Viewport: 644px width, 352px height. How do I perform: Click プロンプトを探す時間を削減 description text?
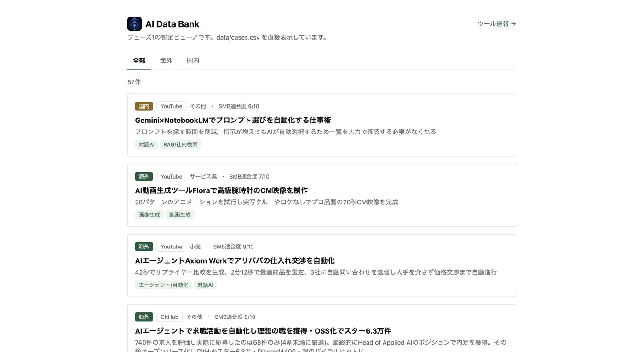pos(286,132)
